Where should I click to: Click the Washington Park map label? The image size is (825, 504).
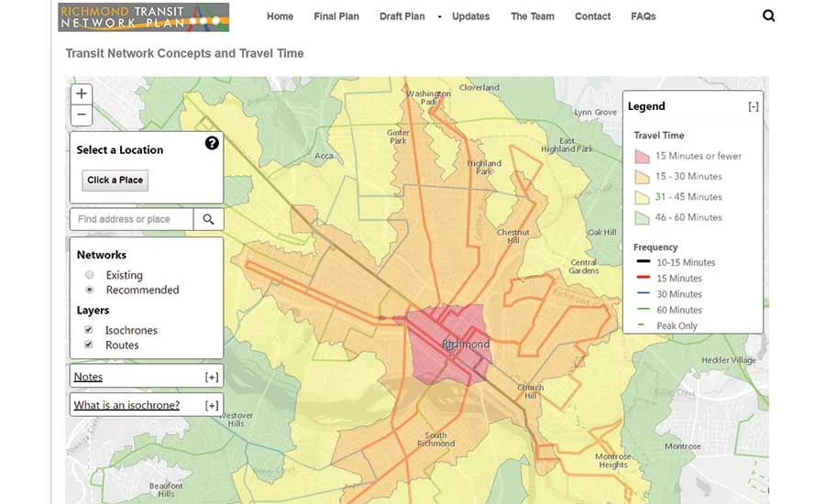tap(428, 97)
